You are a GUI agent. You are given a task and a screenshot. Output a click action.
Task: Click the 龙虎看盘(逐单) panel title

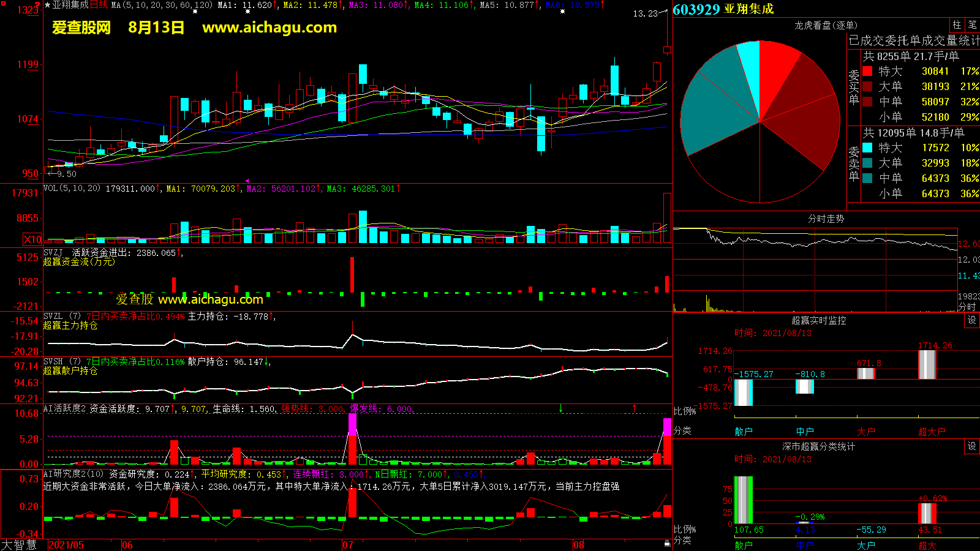point(826,25)
